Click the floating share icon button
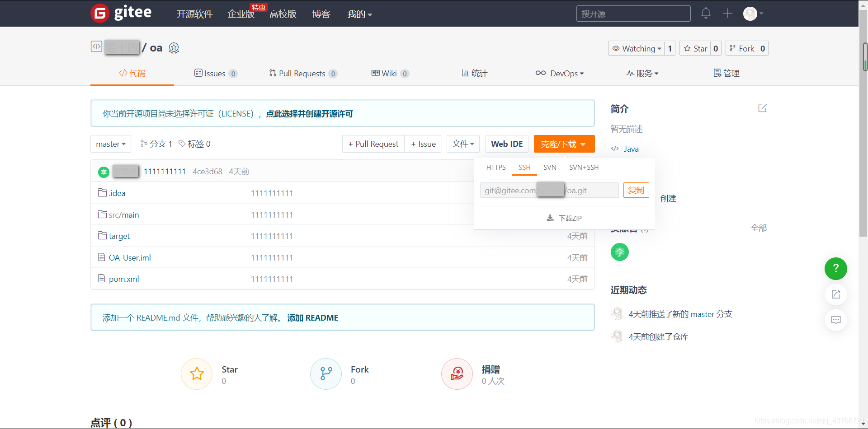 [x=836, y=294]
